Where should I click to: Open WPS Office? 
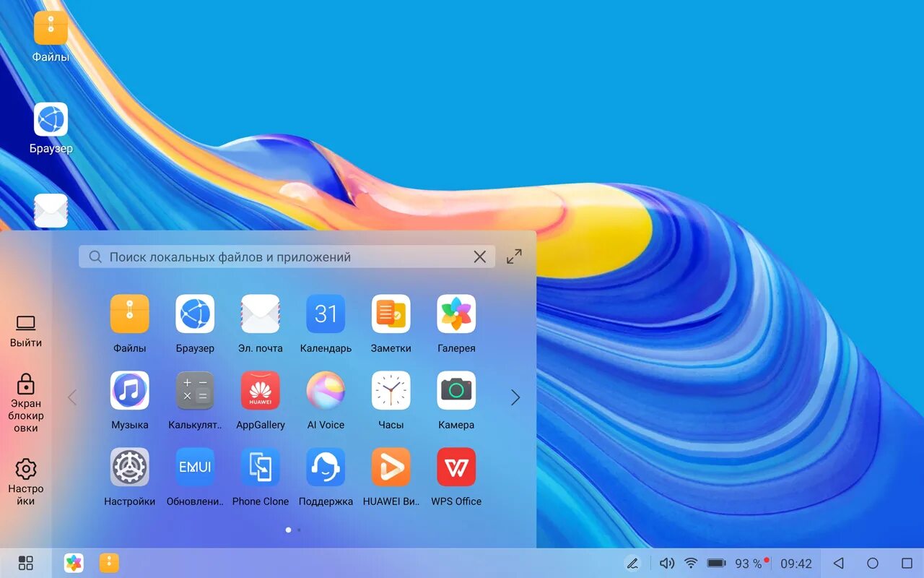456,467
